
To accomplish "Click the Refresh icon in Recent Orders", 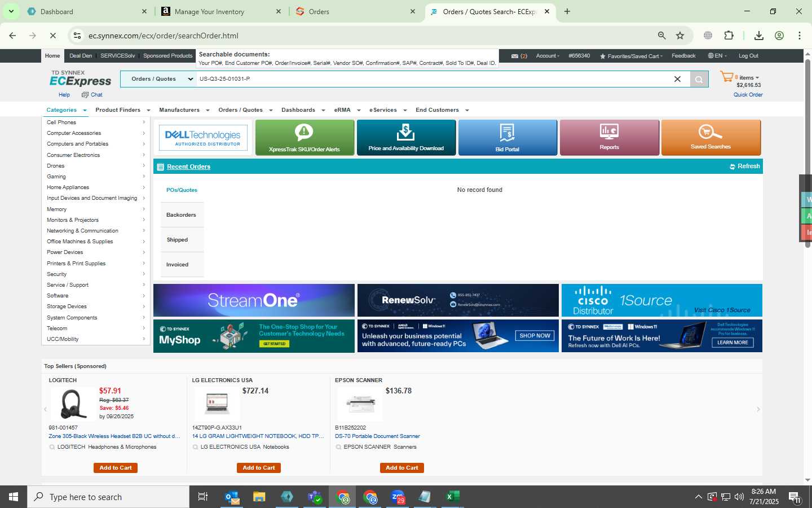I will pyautogui.click(x=732, y=167).
